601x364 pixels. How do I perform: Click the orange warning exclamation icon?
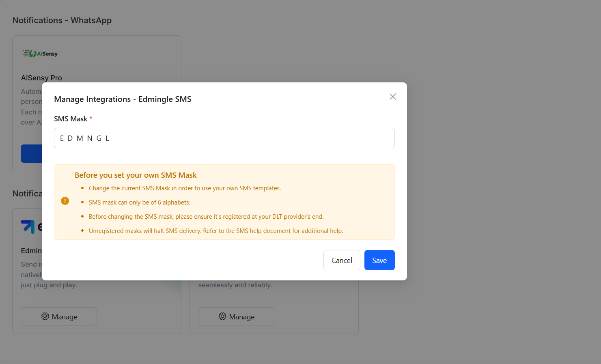point(65,201)
